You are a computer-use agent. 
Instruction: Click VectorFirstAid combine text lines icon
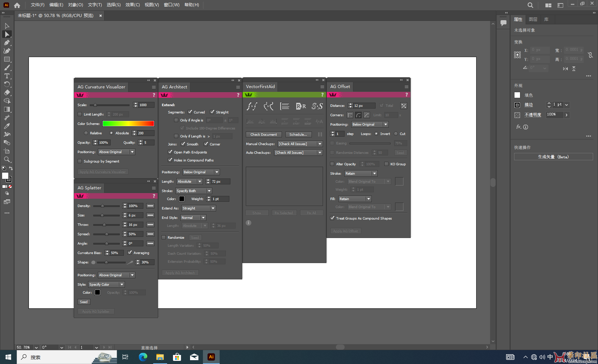pyautogui.click(x=285, y=106)
